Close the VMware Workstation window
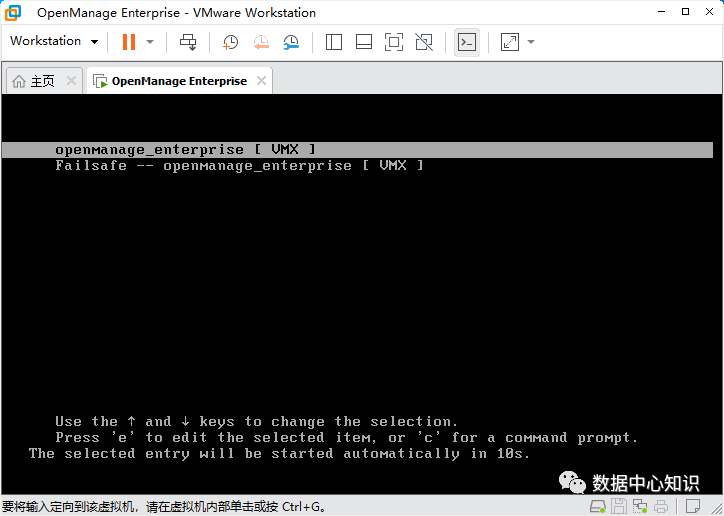Viewport: 724px width, 516px height. pyautogui.click(x=710, y=12)
